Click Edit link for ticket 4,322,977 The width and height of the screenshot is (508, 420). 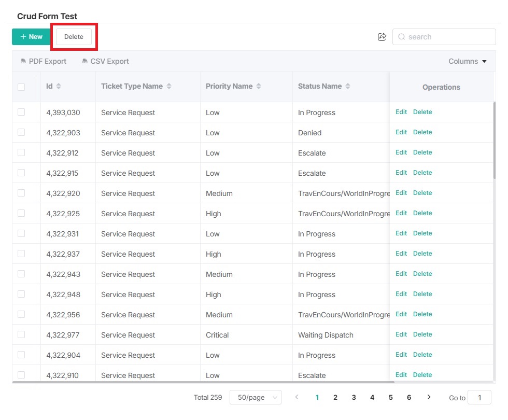401,334
